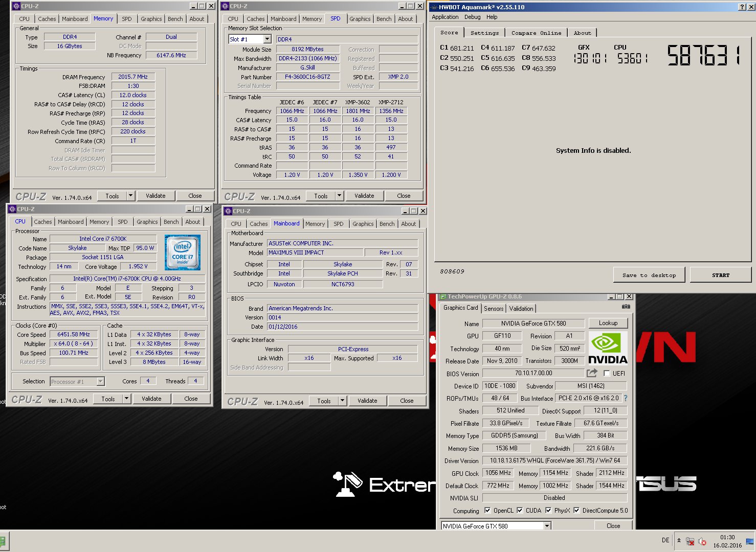This screenshot has height=552, width=756.
Task: Click the Core Speed value 6451.58 MHz
Action: (x=74, y=334)
